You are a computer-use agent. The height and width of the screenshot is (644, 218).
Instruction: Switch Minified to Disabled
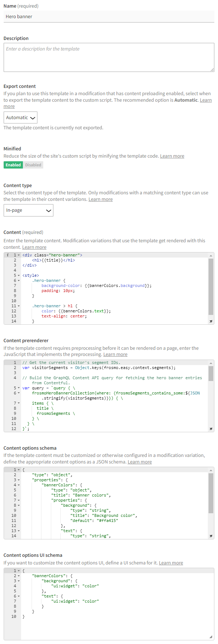click(x=33, y=165)
